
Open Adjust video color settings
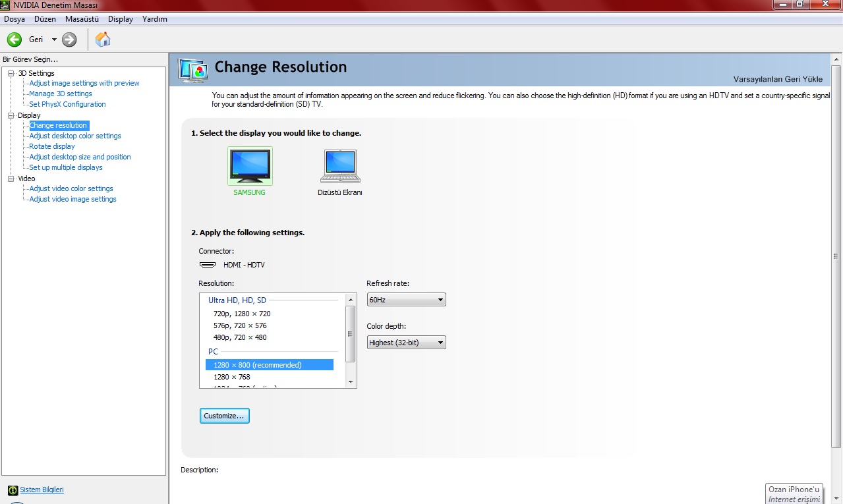click(x=71, y=188)
